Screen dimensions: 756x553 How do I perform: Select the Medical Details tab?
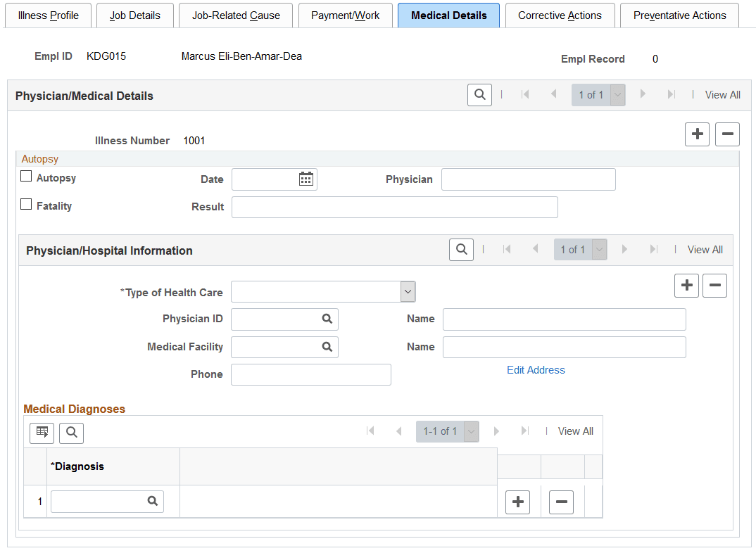pos(449,15)
